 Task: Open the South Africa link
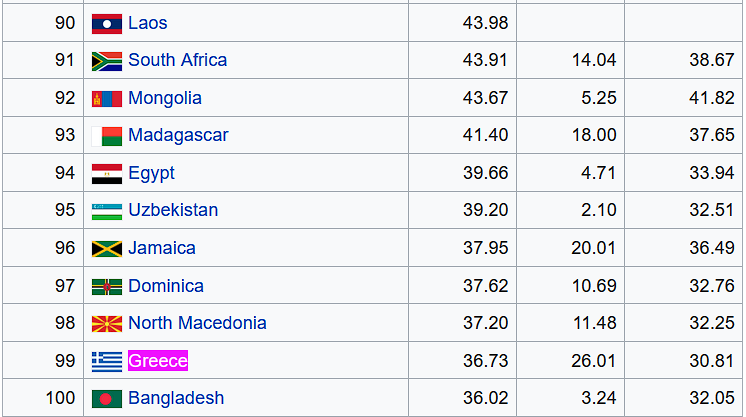[x=177, y=60]
